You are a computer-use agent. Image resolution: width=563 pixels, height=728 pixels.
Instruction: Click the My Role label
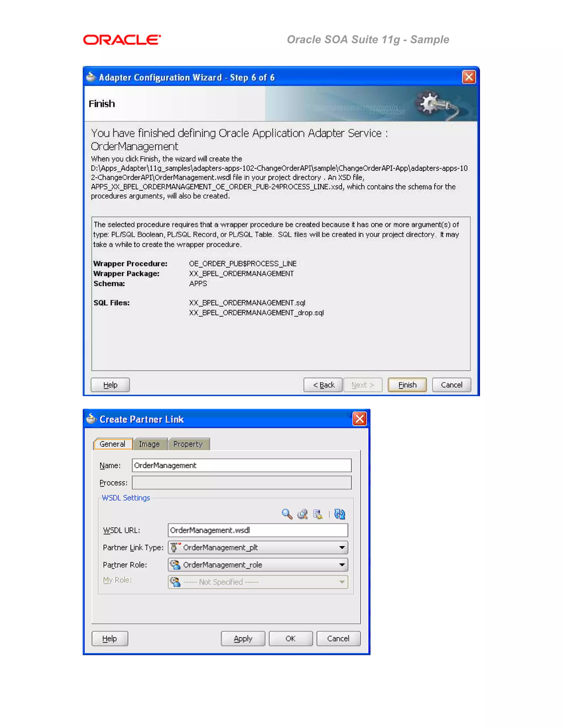pyautogui.click(x=117, y=580)
